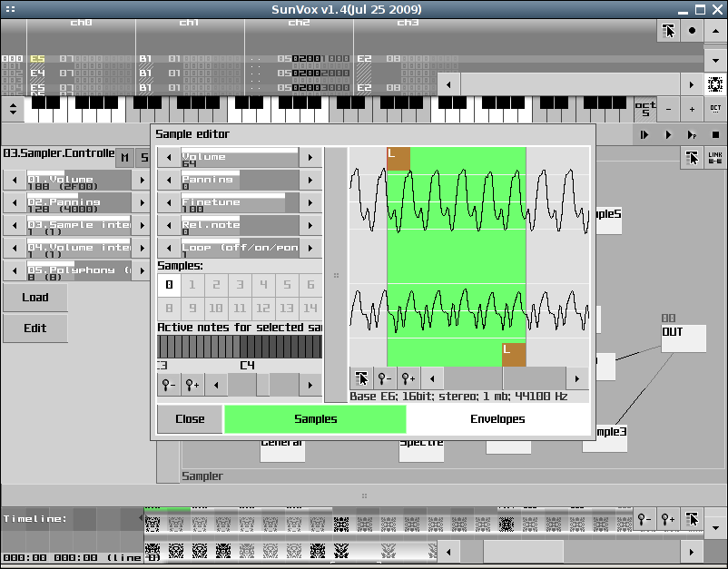Click waveform view selection cursor icon
The width and height of the screenshot is (728, 569).
click(361, 378)
